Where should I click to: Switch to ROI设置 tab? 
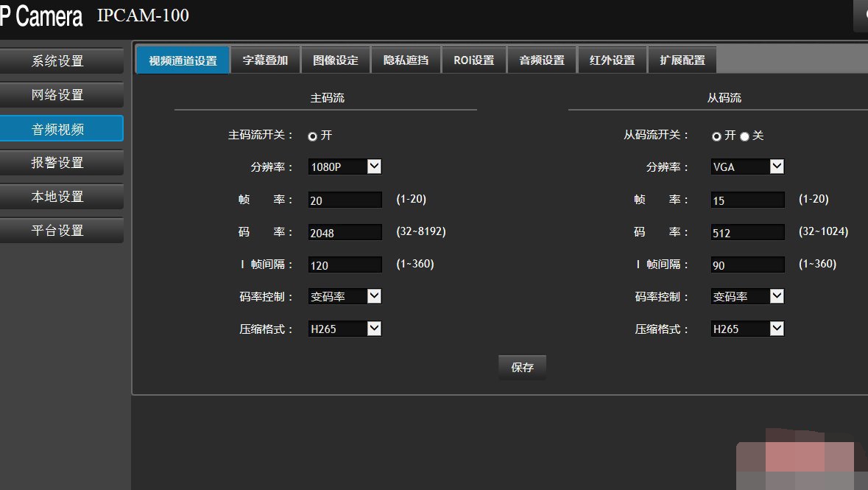tap(474, 60)
